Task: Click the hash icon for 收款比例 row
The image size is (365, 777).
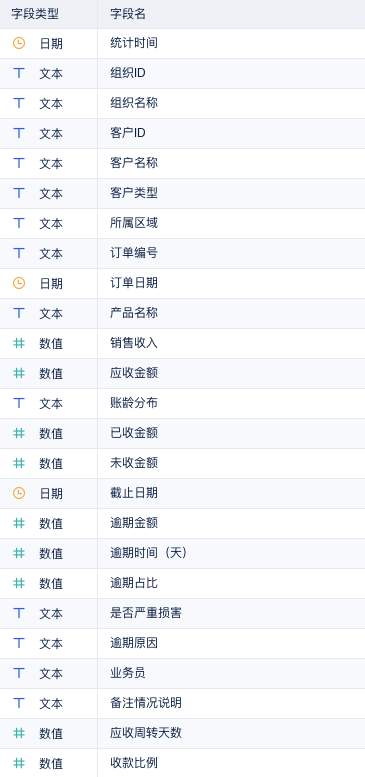Action: [19, 763]
